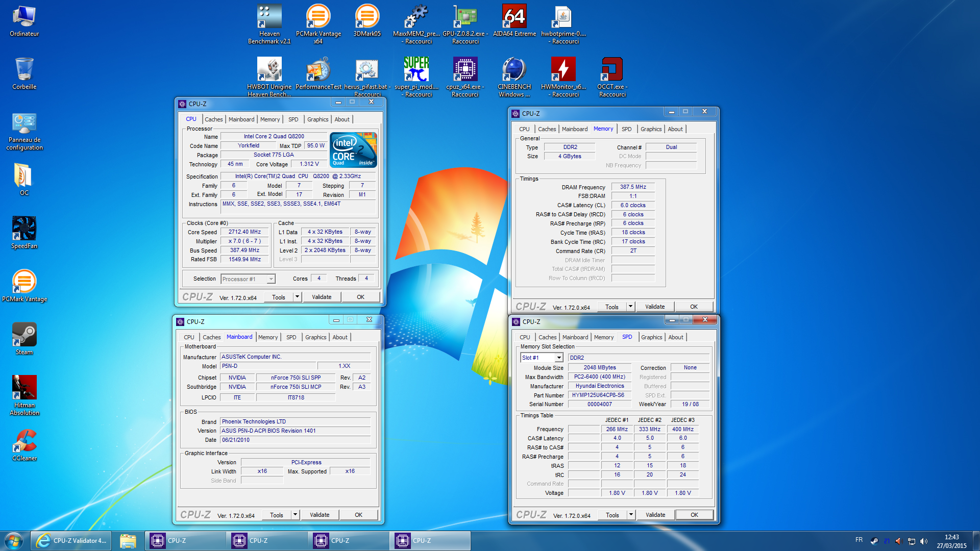Open Windows Start menu orb
Image resolution: width=980 pixels, height=551 pixels.
coord(14,541)
